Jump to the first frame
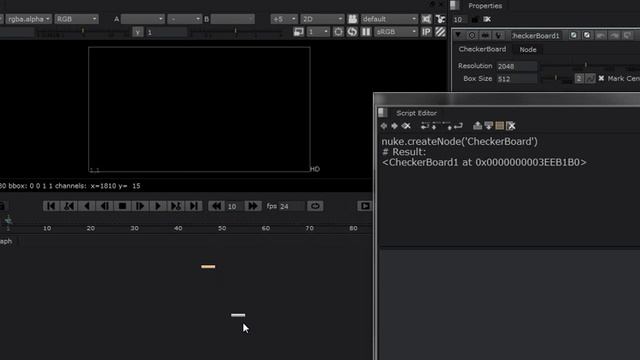Screen dimensions: 640x360 tap(51, 206)
